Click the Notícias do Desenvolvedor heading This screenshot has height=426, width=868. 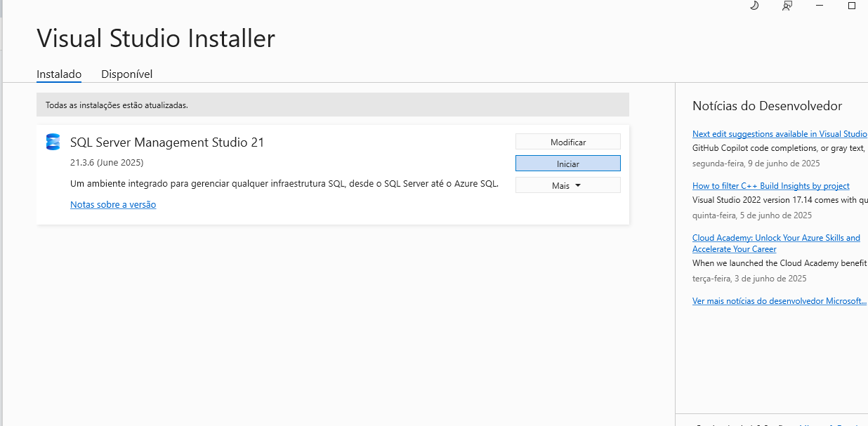click(767, 106)
